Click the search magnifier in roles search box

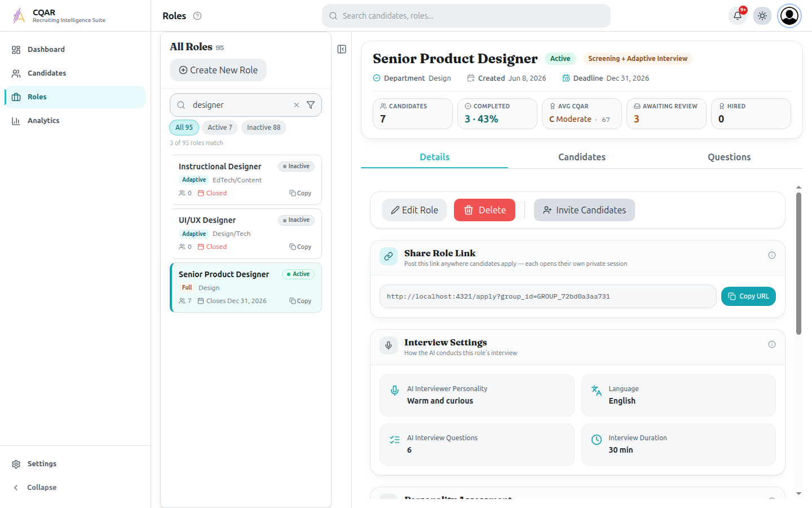pos(181,105)
